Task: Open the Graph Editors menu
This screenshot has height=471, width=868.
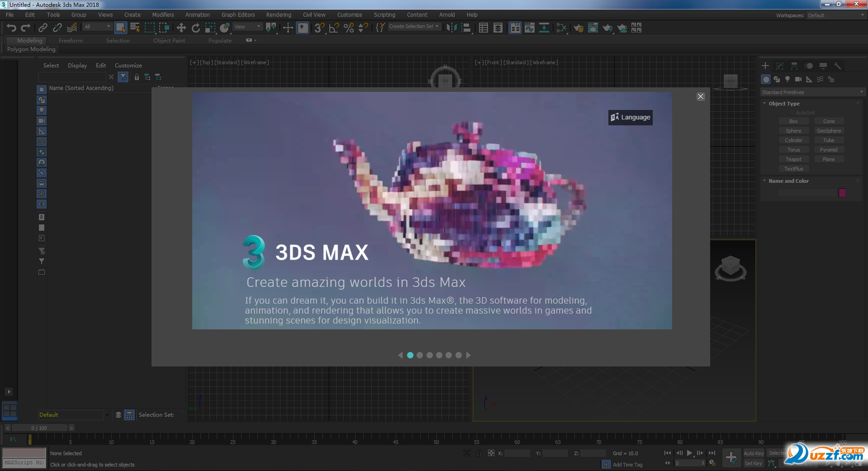Action: tap(238, 15)
